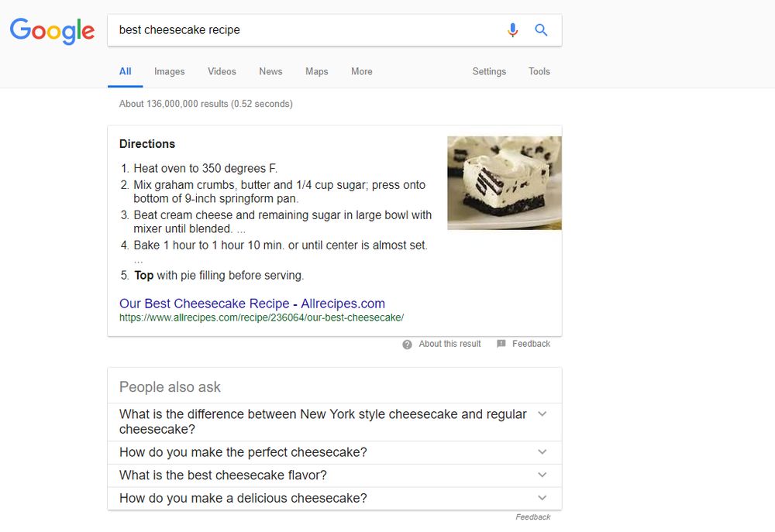This screenshot has width=775, height=532.
Task: Expand 'What is the best cheesecake flavor?'
Action: point(542,475)
